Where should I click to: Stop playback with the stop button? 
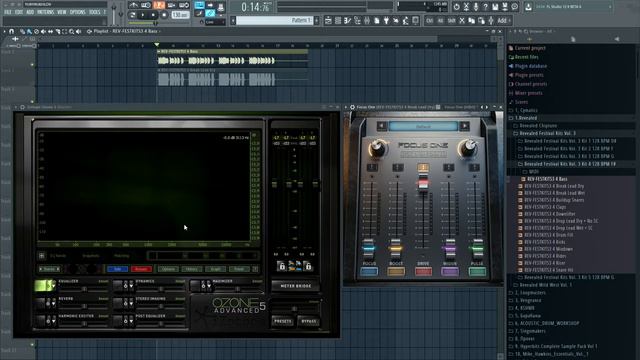tap(153, 15)
